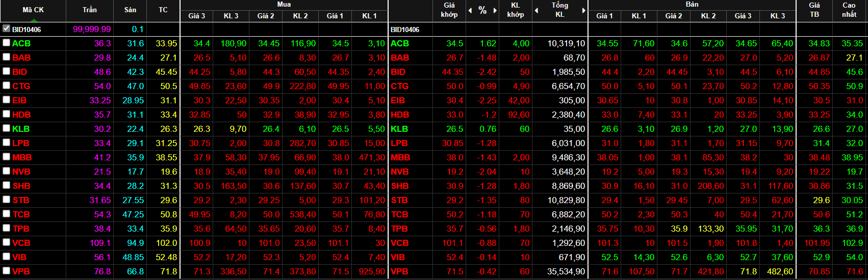This screenshot has width=868, height=280.
Task: Click the right arrow beside the % header
Action: [x=495, y=10]
